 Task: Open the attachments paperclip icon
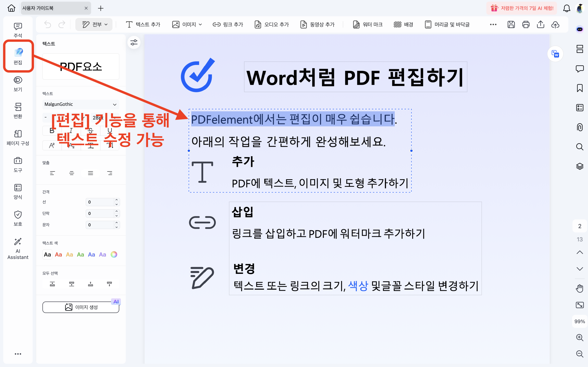click(579, 127)
